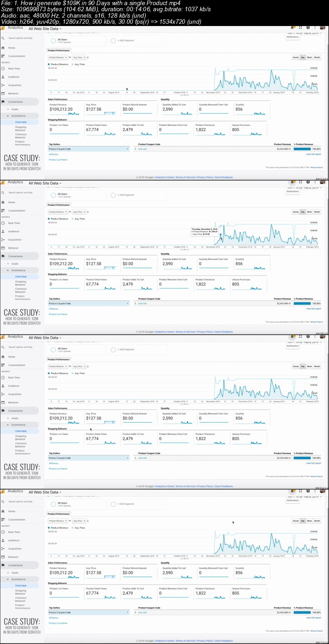
Task: Switch chart to Hourly in the top frame
Action: tap(296, 57)
